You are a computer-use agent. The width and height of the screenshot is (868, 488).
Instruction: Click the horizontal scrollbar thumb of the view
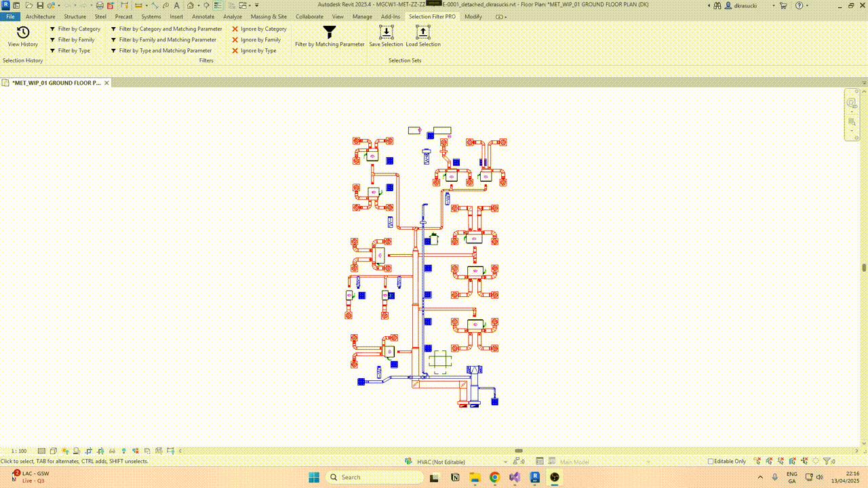pos(519,451)
